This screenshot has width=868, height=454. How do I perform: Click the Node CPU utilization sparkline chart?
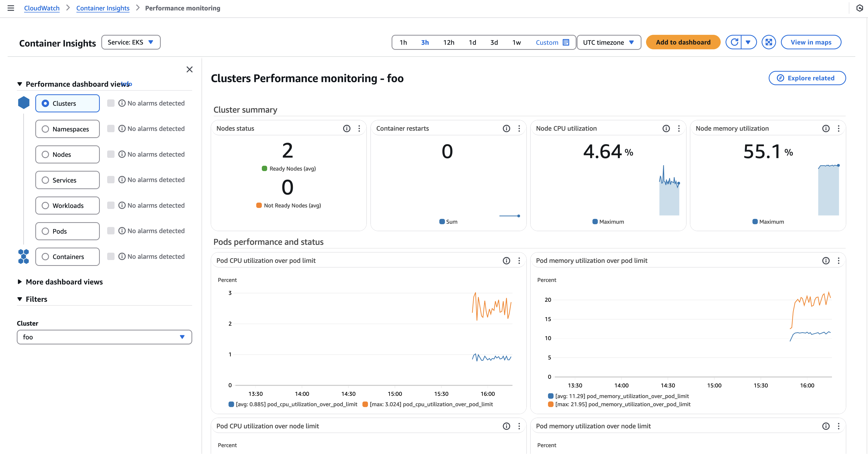click(x=669, y=190)
